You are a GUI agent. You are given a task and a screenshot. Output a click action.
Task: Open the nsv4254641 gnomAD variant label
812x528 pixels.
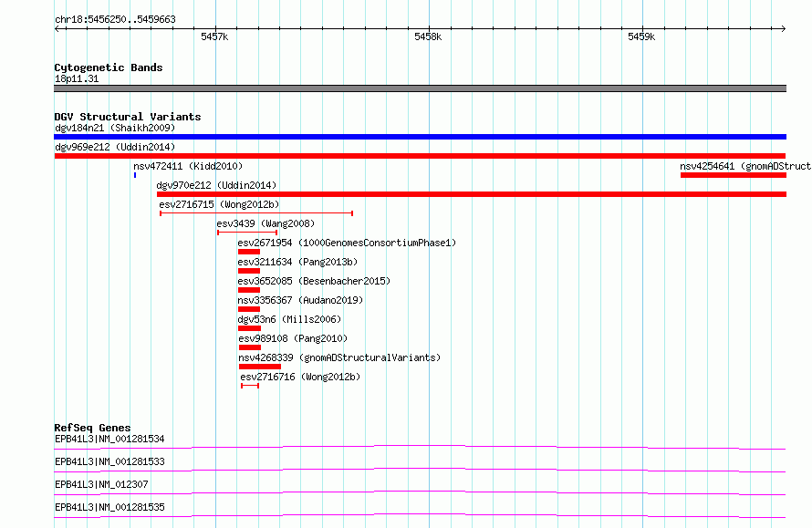coord(745,166)
